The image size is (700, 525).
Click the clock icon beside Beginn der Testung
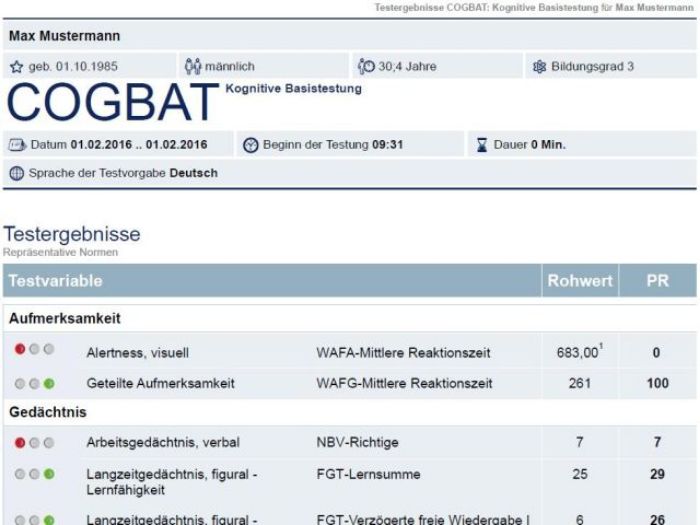[x=250, y=145]
